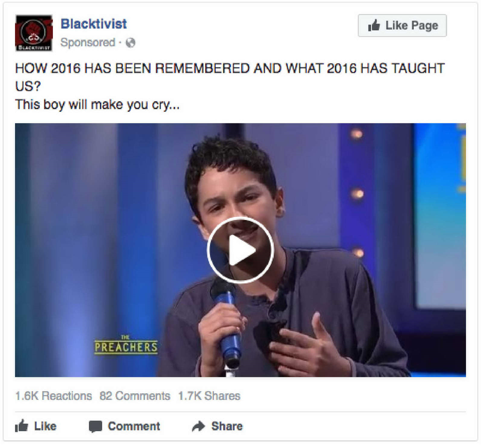Click the Like text under the post

click(x=45, y=426)
